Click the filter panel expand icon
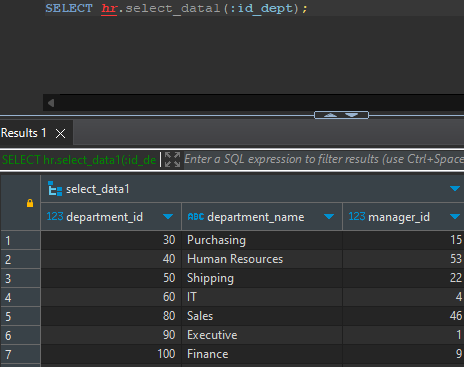The width and height of the screenshot is (464, 367). 172,159
